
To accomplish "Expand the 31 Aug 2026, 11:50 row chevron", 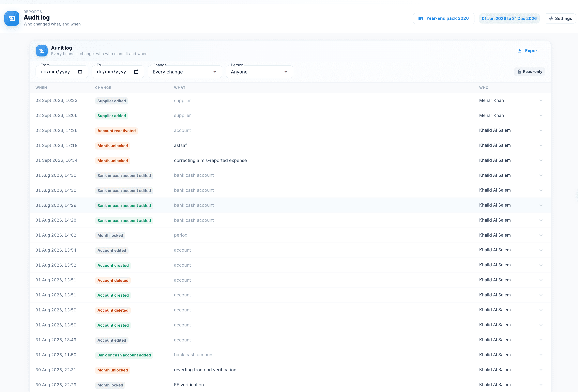I will 541,355.
